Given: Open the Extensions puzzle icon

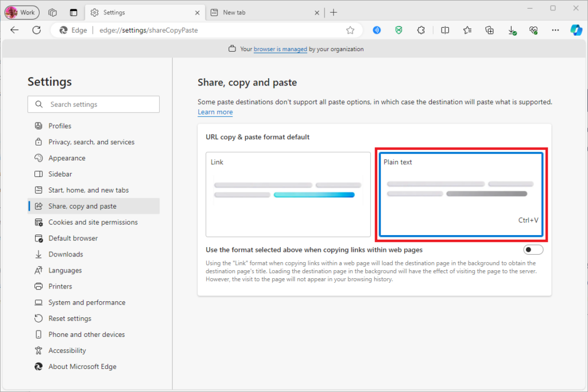Looking at the screenshot, I should [421, 30].
